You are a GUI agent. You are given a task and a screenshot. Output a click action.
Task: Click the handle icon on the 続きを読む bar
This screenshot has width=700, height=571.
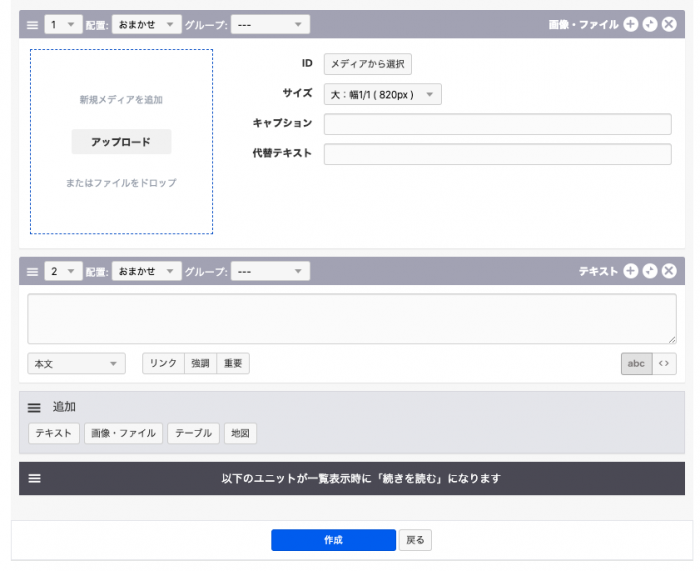coord(34,479)
